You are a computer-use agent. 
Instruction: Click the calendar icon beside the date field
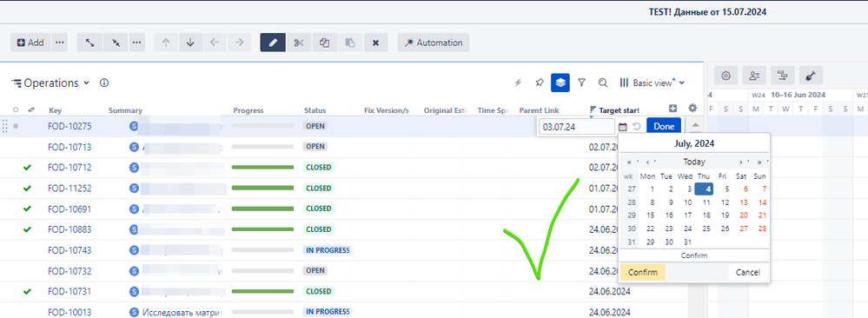click(x=623, y=127)
